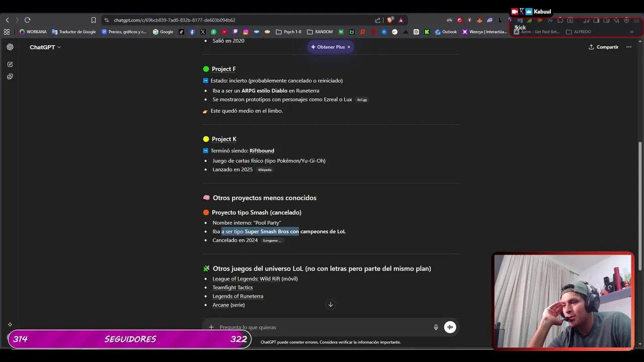Open the ALFREDO bookmarks folder
The height and width of the screenshot is (362, 644).
(x=579, y=32)
